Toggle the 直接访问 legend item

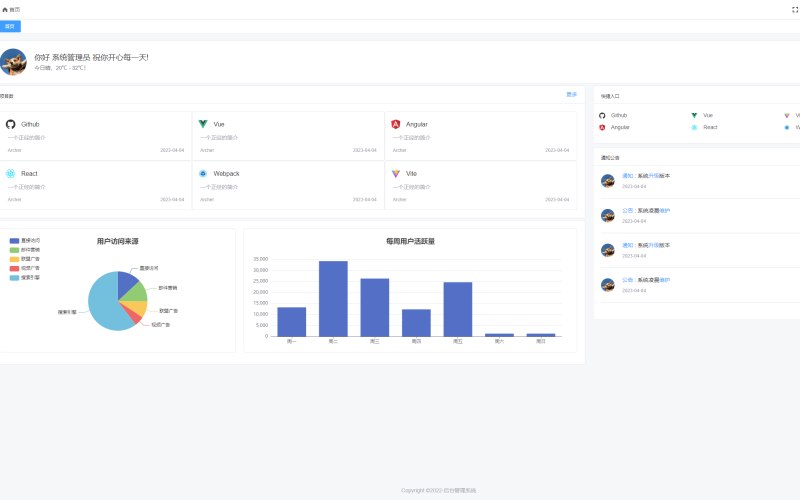(24, 241)
